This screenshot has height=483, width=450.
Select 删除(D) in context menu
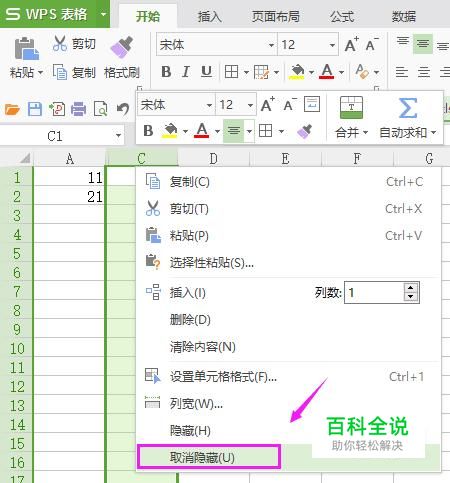click(x=288, y=320)
